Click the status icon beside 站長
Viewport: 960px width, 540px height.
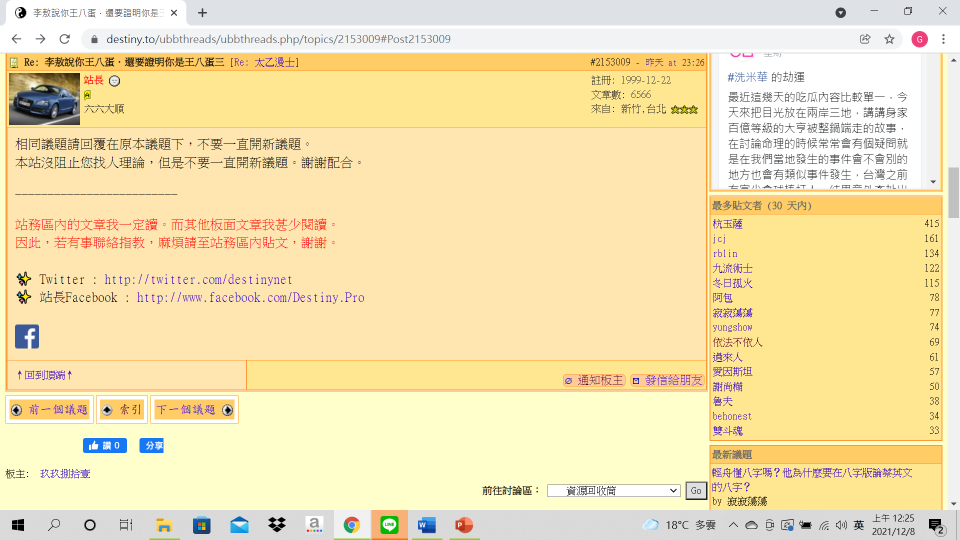click(114, 81)
